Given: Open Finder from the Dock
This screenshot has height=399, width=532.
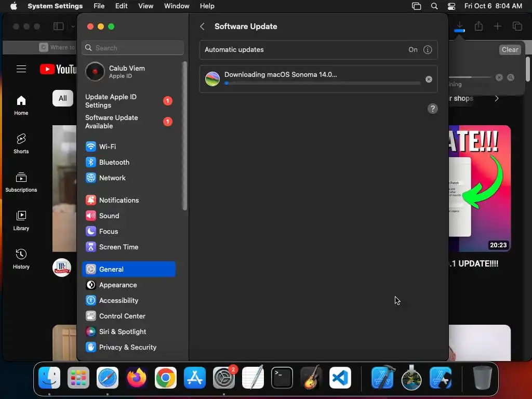Looking at the screenshot, I should pos(49,378).
